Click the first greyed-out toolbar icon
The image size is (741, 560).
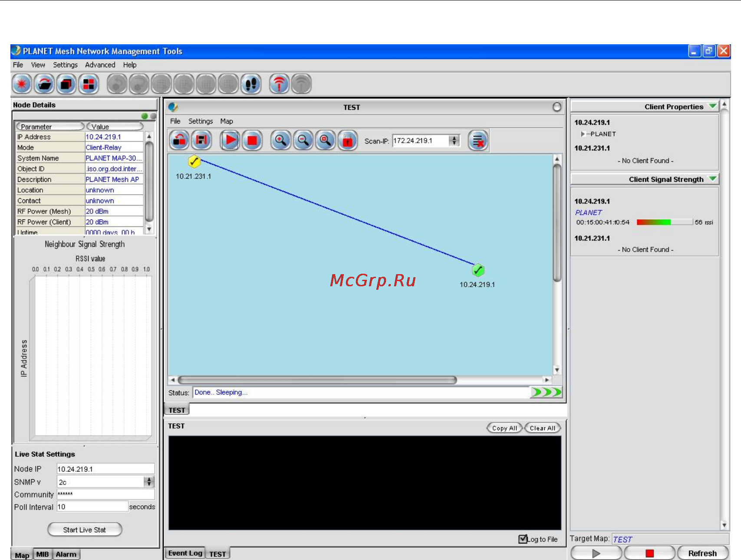click(x=117, y=84)
